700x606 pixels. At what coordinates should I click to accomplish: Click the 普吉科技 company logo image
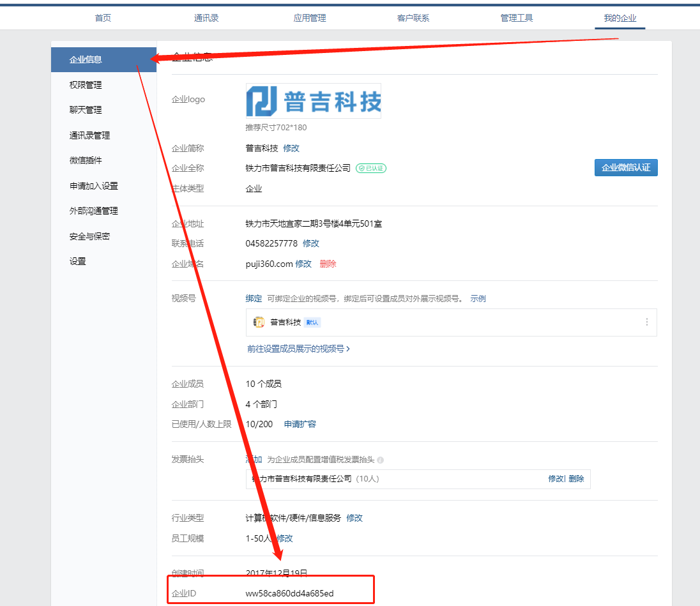314,101
